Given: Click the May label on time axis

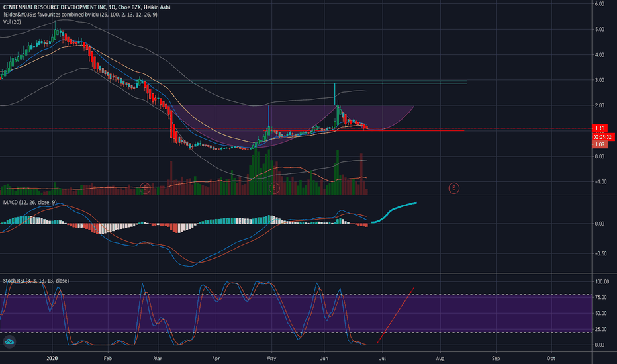Looking at the screenshot, I should [x=271, y=358].
